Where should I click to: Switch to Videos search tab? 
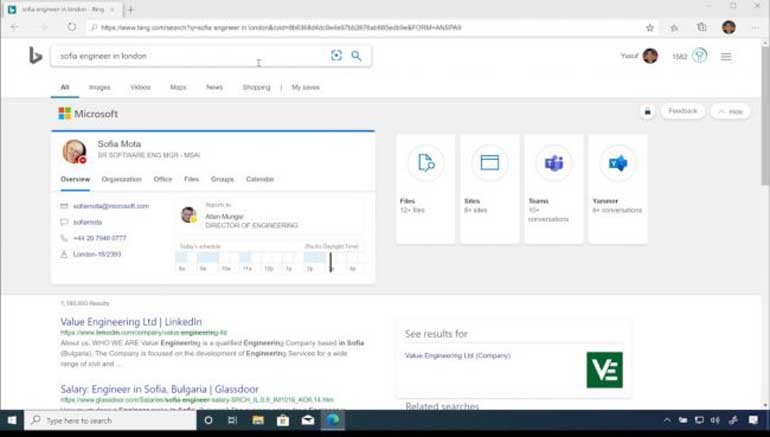click(140, 87)
